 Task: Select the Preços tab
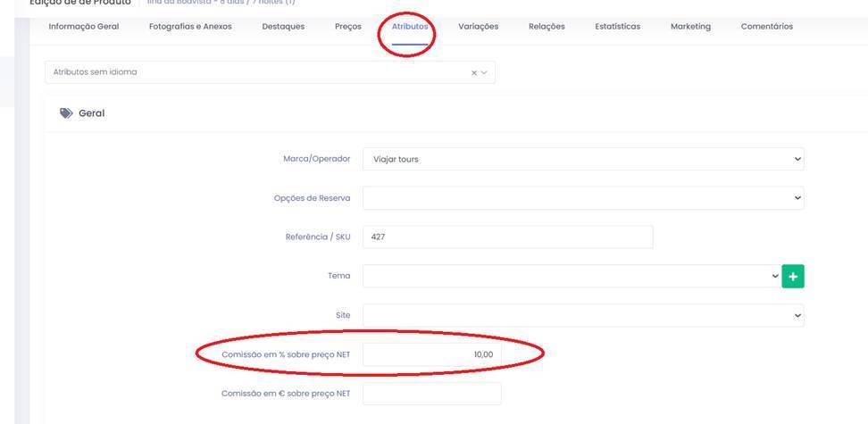coord(347,27)
